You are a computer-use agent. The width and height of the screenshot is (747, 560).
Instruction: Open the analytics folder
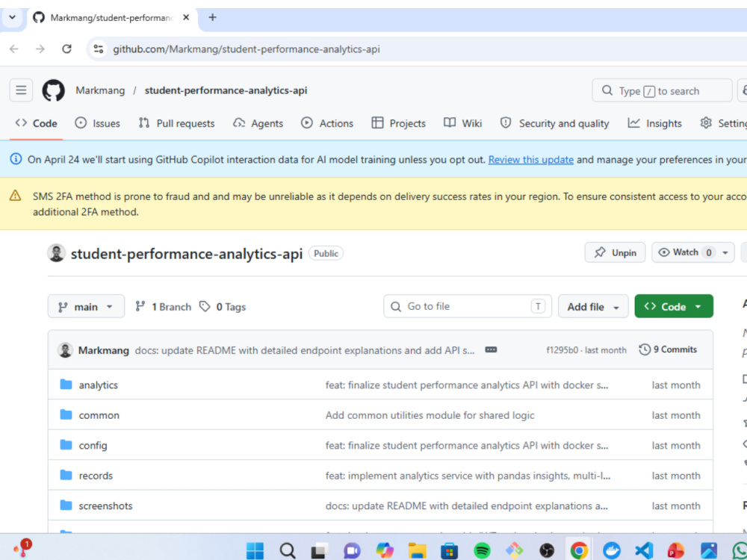98,385
